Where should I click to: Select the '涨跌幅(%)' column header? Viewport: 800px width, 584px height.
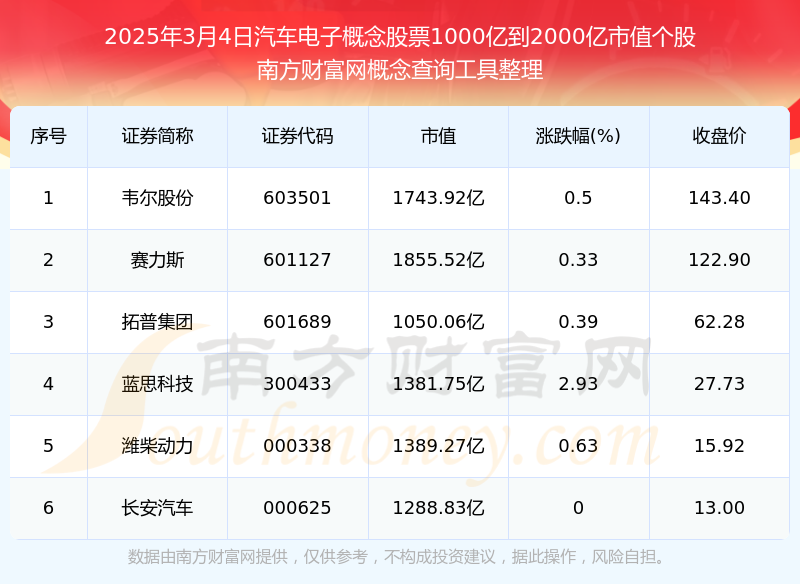(x=578, y=136)
